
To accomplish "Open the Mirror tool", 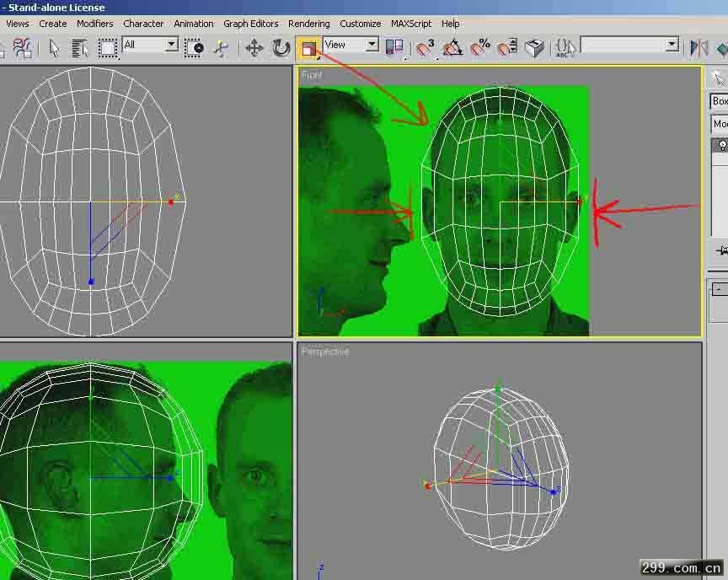I will 699,48.
